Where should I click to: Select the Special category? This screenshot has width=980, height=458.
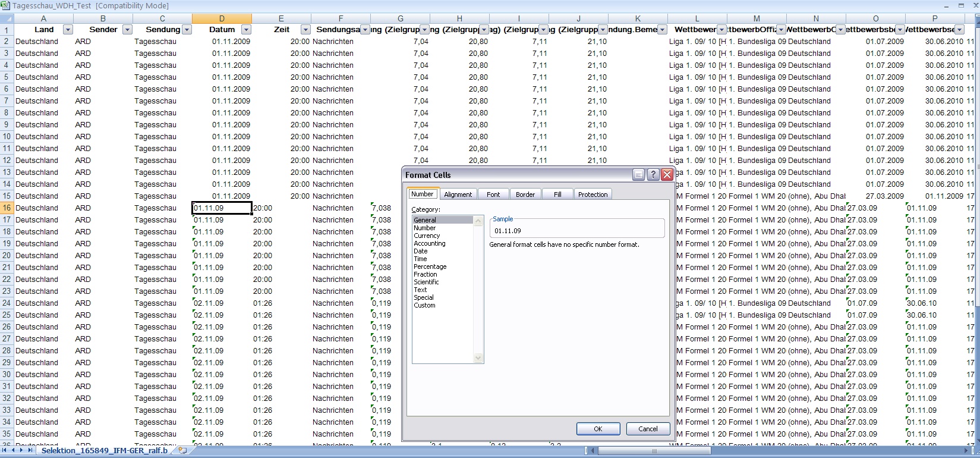coord(443,297)
